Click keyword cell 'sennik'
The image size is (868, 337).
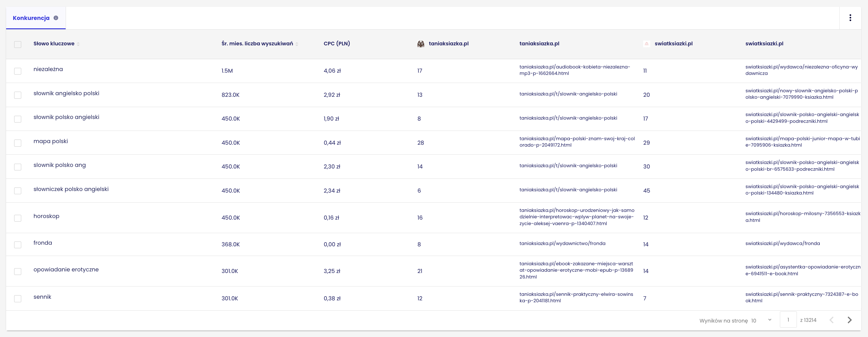(42, 297)
